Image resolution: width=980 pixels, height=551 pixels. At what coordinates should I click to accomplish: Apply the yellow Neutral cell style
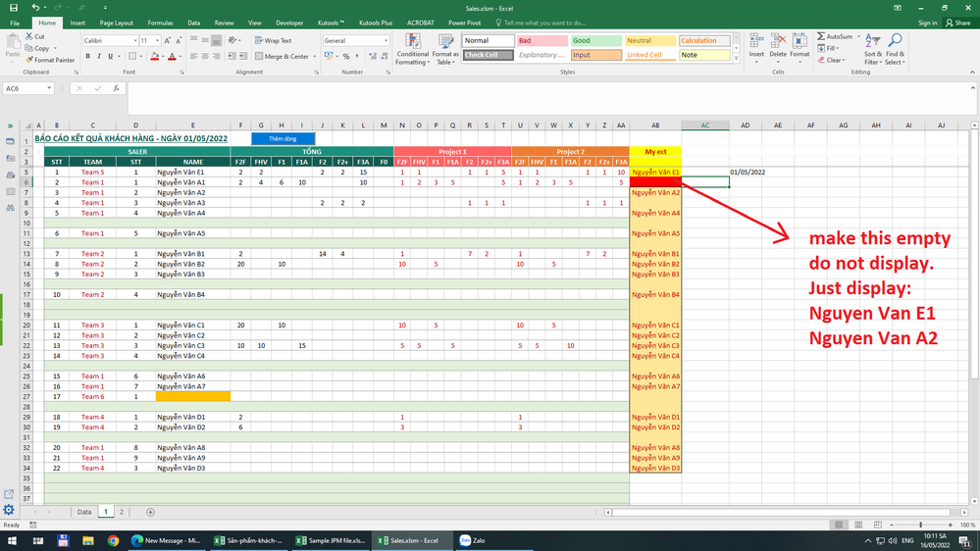[x=649, y=40]
